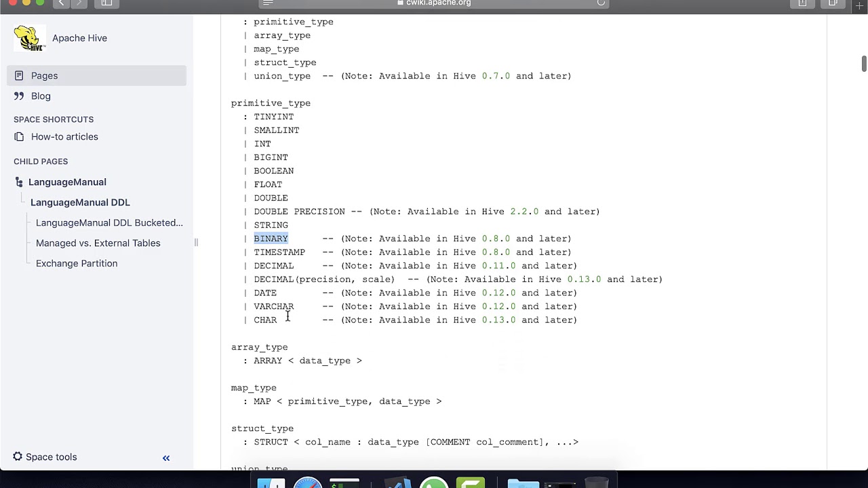The image size is (868, 488).
Task: Open Visual Studio Code in the Dock
Action: (397, 483)
